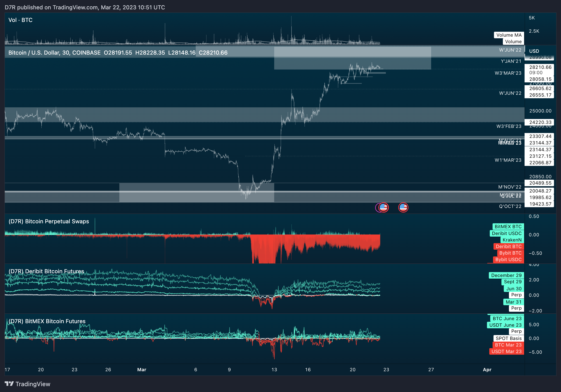Click the red Bybit BTC series label
Screen dimensions: 561x392
510,253
